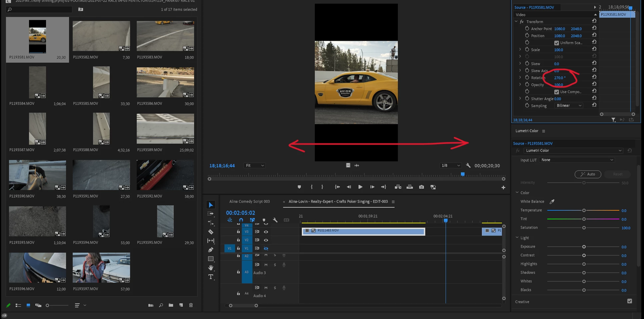The height and width of the screenshot is (319, 644).
Task: Select the Hand tool
Action: click(x=211, y=268)
